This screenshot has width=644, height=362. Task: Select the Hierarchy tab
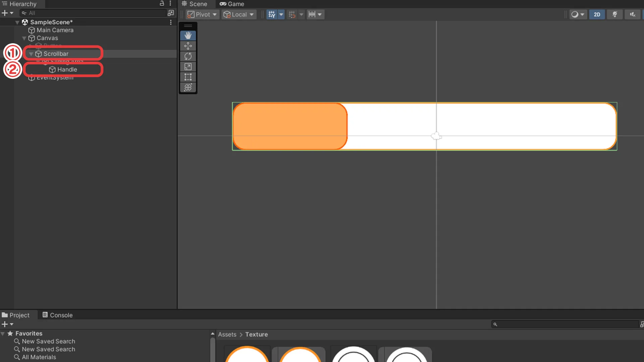(19, 4)
